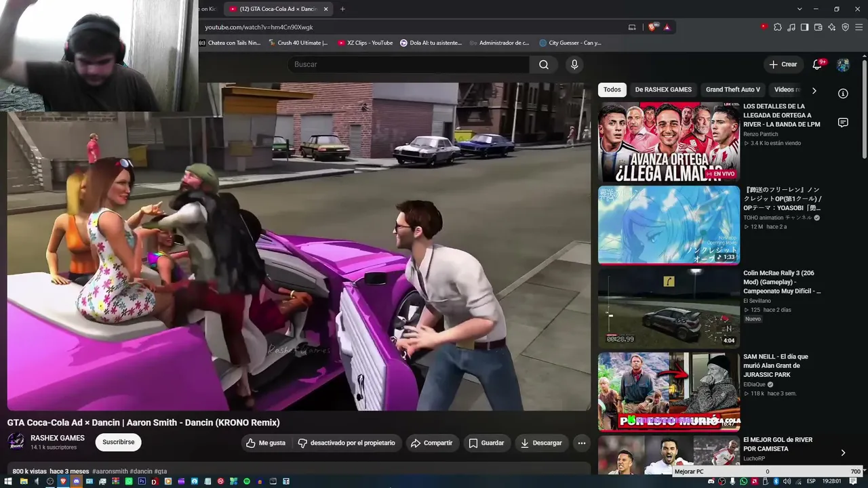The width and height of the screenshot is (868, 488).
Task: Click the red YouTube extension icon in toolbar
Action: [x=764, y=27]
